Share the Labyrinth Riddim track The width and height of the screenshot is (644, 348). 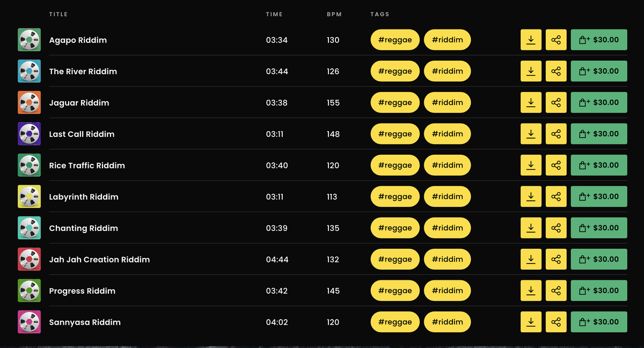click(x=556, y=197)
